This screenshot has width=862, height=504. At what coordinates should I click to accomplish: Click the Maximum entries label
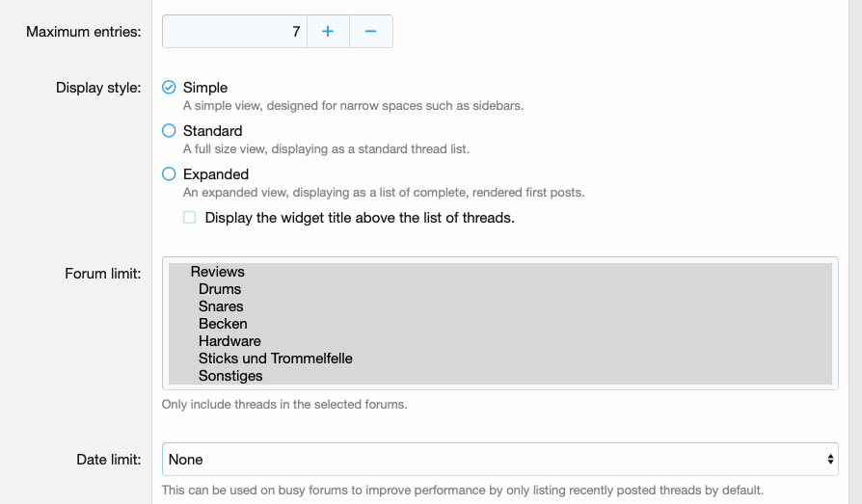pos(84,32)
